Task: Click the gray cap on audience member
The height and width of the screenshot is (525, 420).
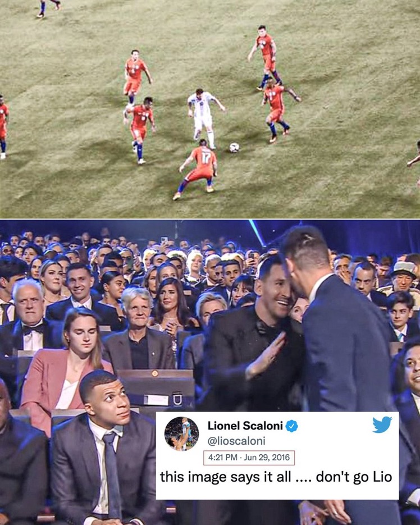Action: coord(404,268)
